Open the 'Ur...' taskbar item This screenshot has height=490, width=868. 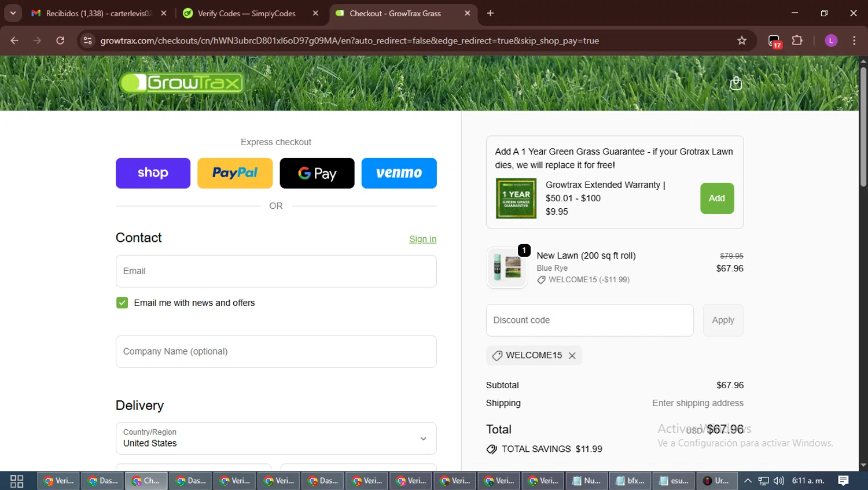pos(718,481)
